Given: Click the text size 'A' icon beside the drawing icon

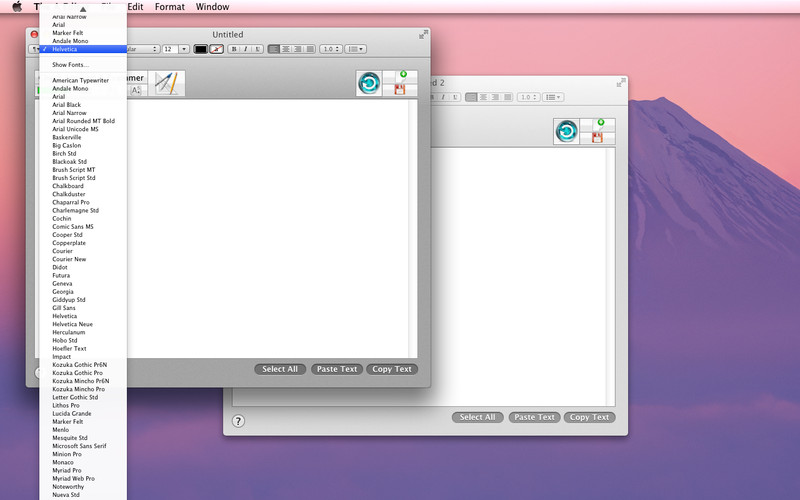Looking at the screenshot, I should [x=135, y=90].
